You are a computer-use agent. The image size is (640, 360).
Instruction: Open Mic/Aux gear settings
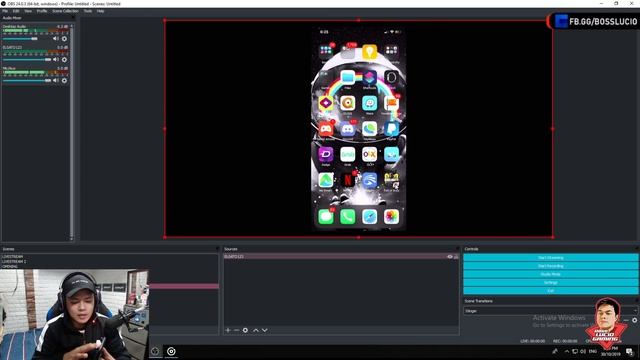pyautogui.click(x=64, y=80)
